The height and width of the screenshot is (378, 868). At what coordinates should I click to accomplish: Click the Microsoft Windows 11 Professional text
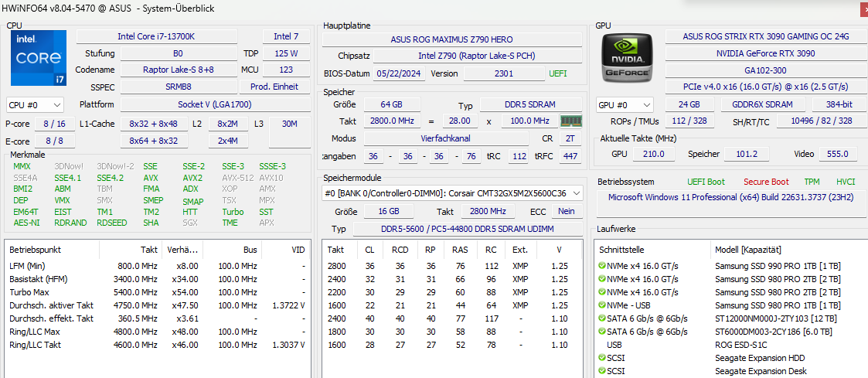(x=730, y=197)
